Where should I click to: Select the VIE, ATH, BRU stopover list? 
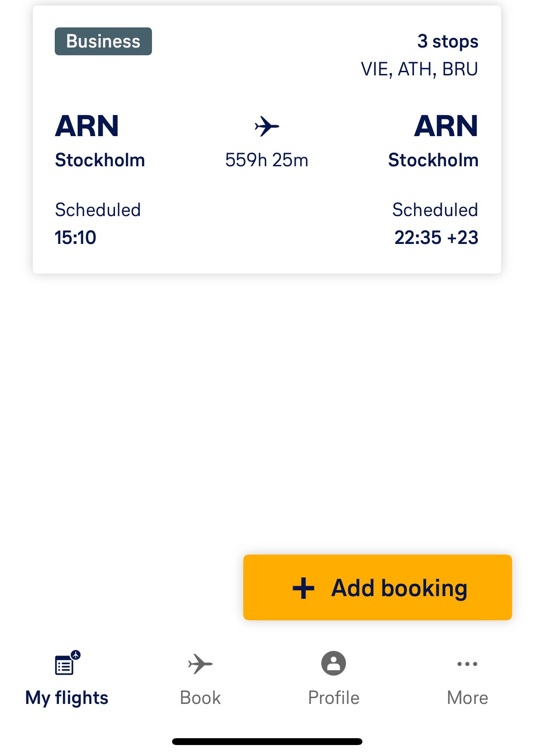click(x=419, y=69)
